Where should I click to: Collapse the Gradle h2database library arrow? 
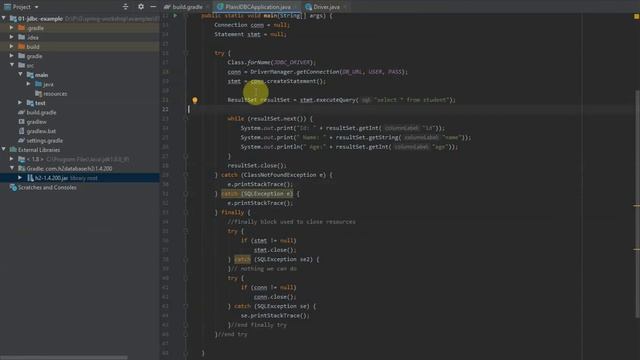click(12, 168)
